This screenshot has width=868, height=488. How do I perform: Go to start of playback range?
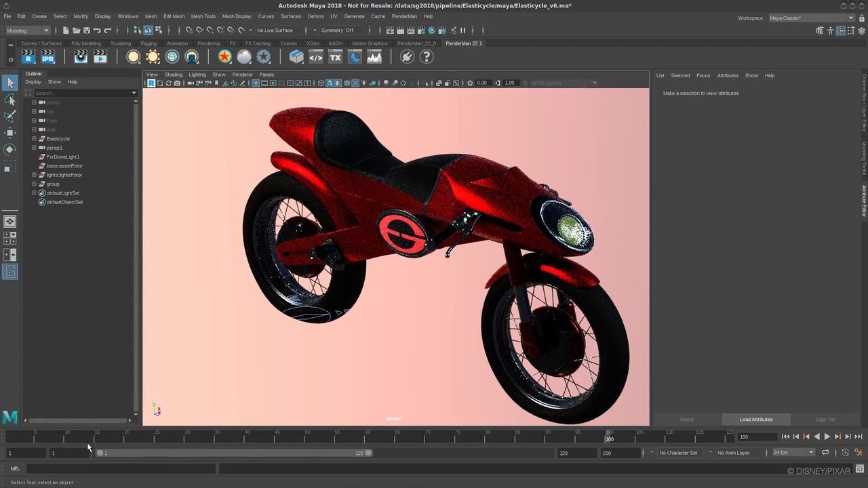pos(785,436)
